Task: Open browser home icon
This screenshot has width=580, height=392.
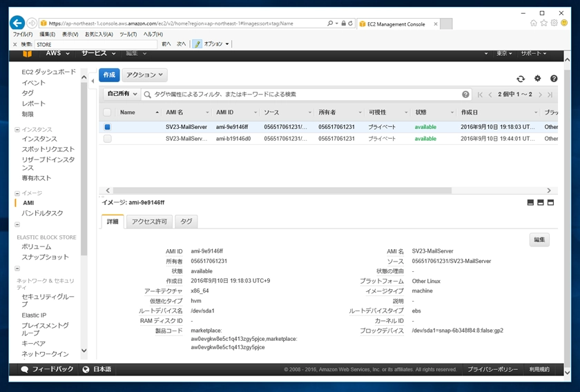Action: (x=533, y=23)
